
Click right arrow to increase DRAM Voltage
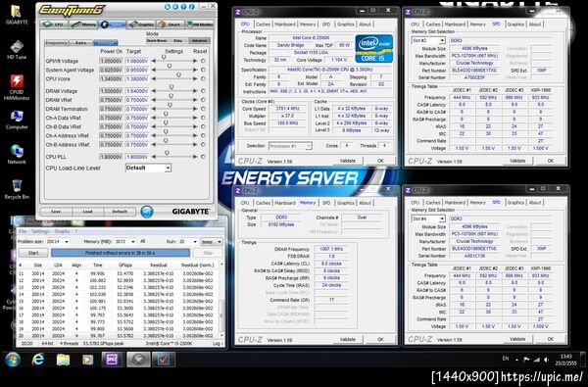click(x=195, y=91)
